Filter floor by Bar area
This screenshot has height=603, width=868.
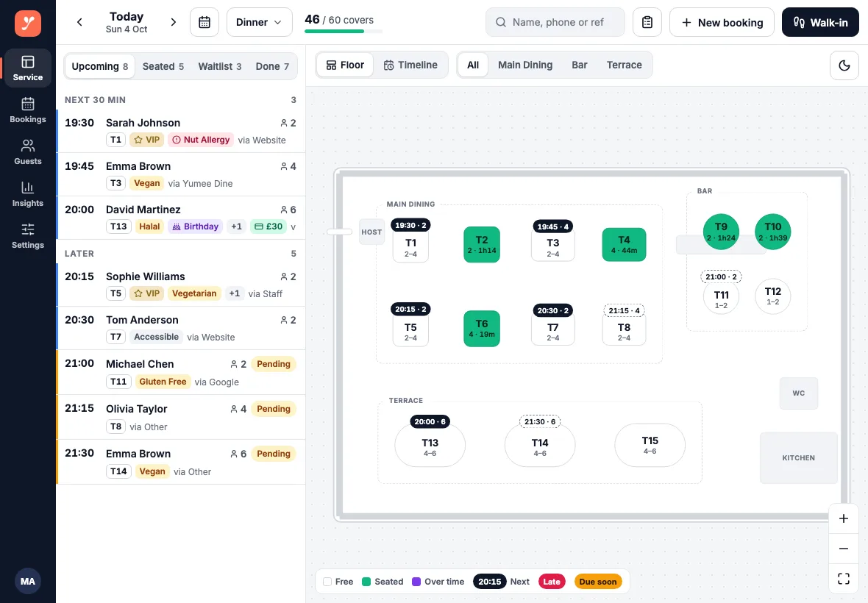coord(580,65)
